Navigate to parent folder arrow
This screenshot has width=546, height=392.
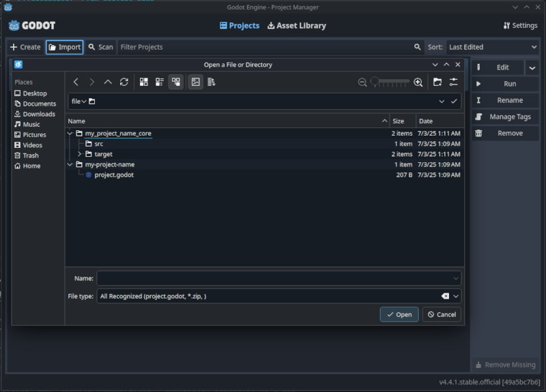108,82
